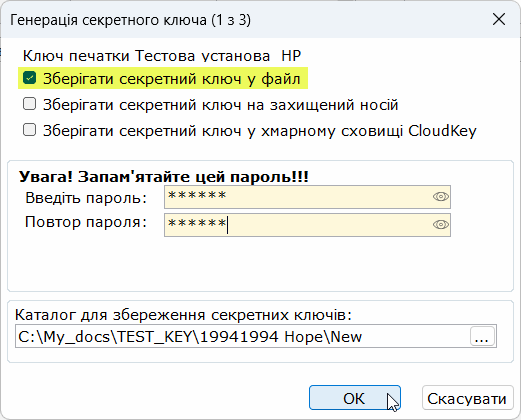The width and height of the screenshot is (521, 420).
Task: Click the Введіть пароль: label text
Action: coord(86,198)
